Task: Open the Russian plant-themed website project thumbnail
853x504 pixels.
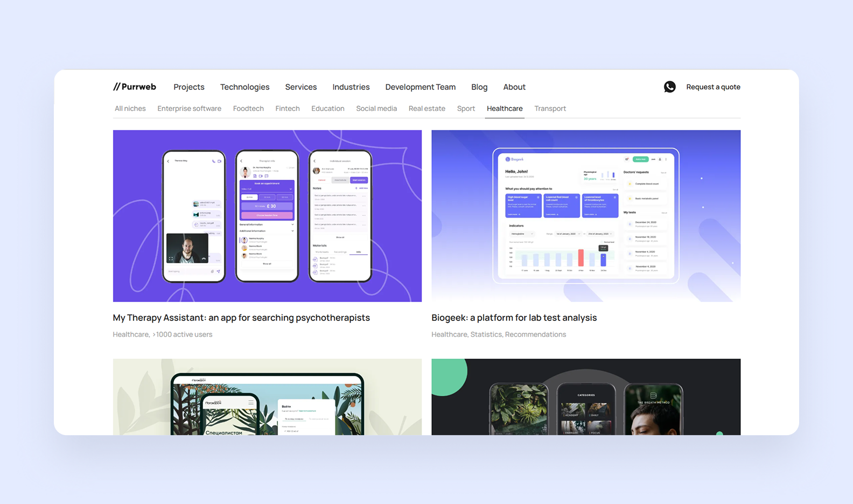Action: tap(267, 397)
